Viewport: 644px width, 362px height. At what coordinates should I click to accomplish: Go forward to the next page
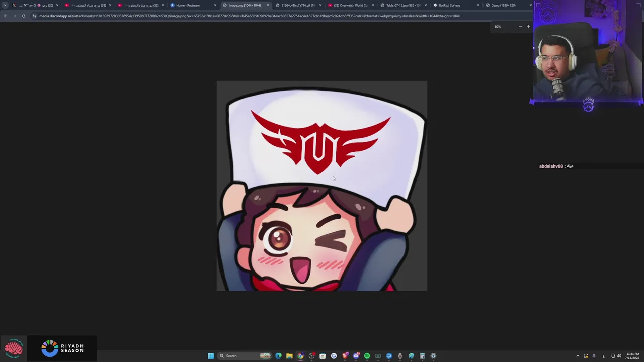coord(14,16)
